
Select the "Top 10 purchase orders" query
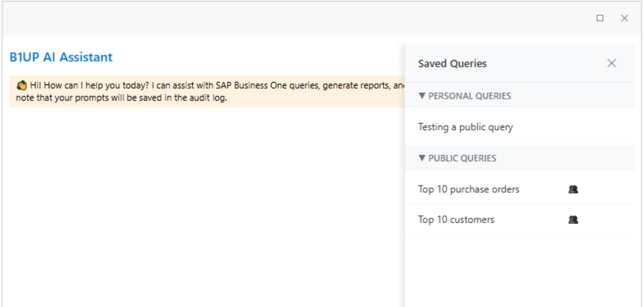tap(469, 190)
